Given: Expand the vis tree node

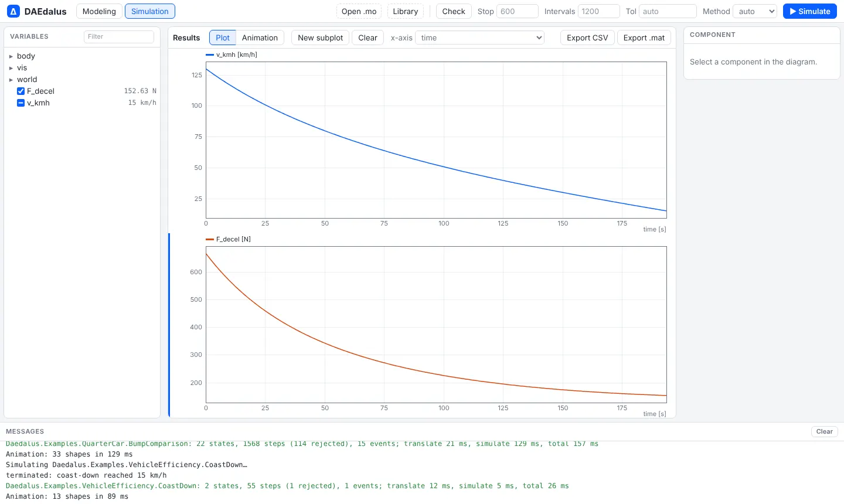Looking at the screenshot, I should pyautogui.click(x=11, y=68).
